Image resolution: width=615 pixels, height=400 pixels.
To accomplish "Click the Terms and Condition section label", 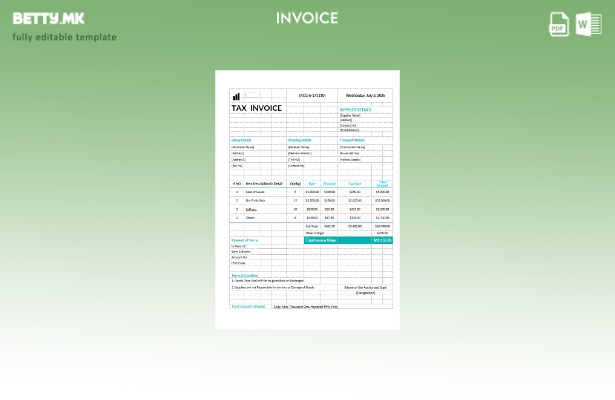I will (245, 275).
